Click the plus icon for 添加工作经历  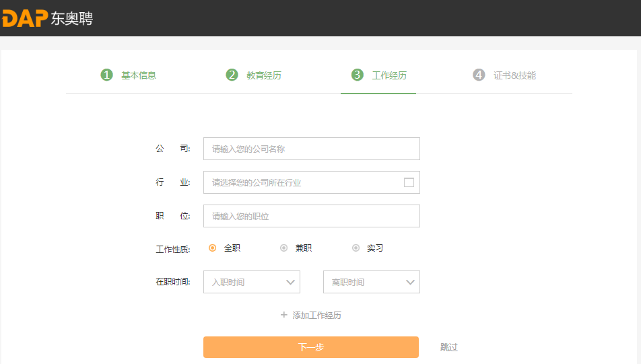(x=284, y=315)
